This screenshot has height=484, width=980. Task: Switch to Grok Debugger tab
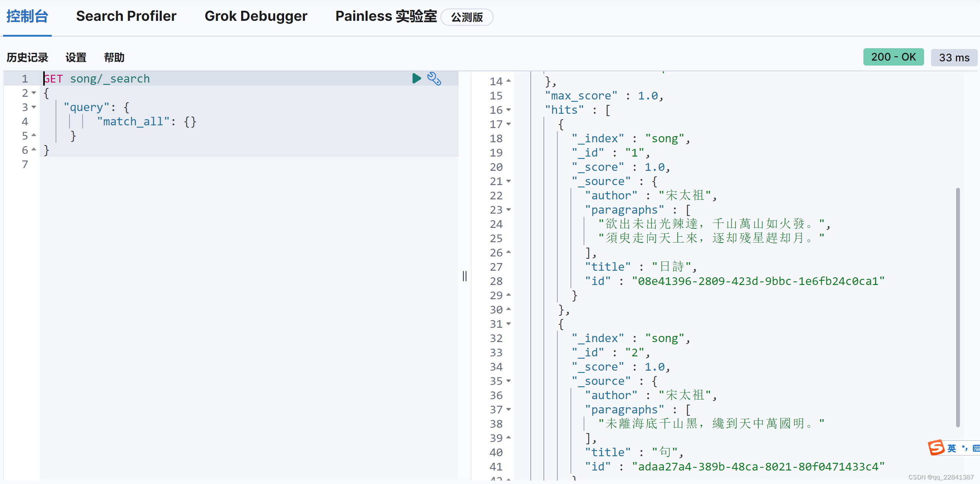(x=256, y=16)
